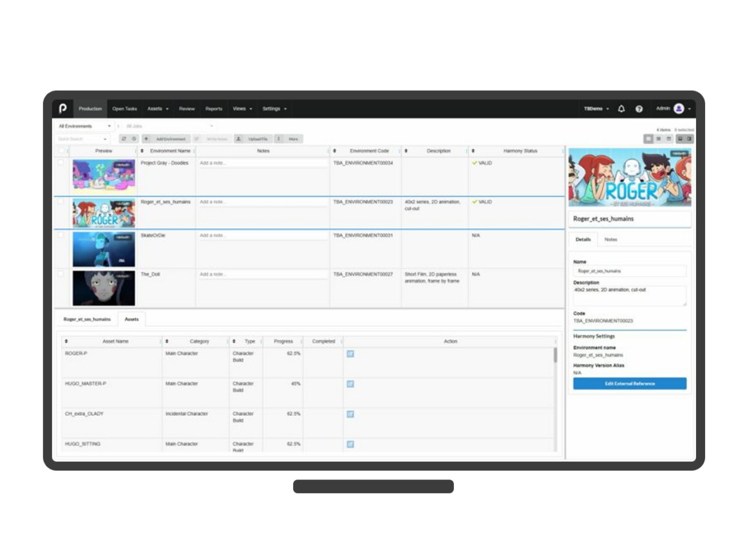The width and height of the screenshot is (747, 560).
Task: Check the checkbox for Project Gray - Doodles row
Action: tap(61, 163)
